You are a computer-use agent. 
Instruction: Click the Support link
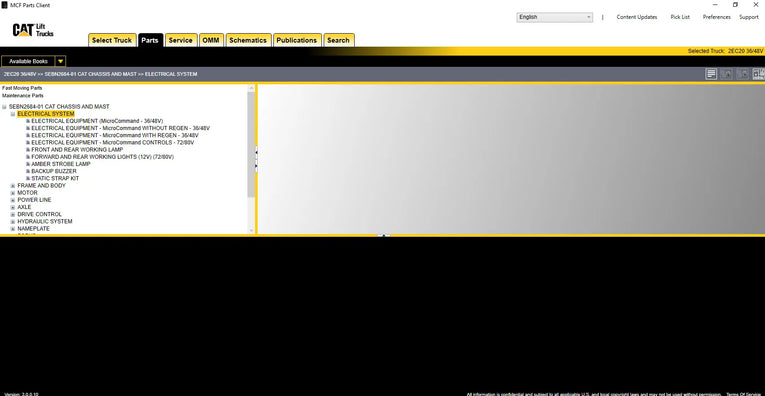pos(748,17)
